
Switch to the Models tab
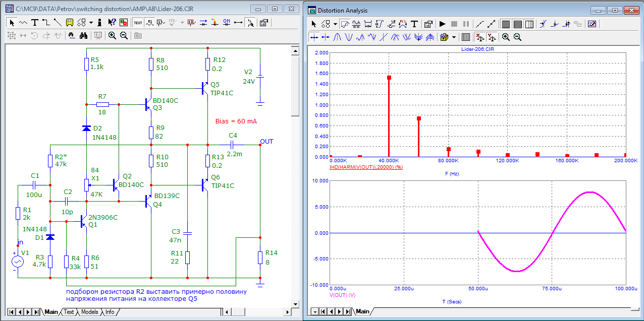point(89,312)
